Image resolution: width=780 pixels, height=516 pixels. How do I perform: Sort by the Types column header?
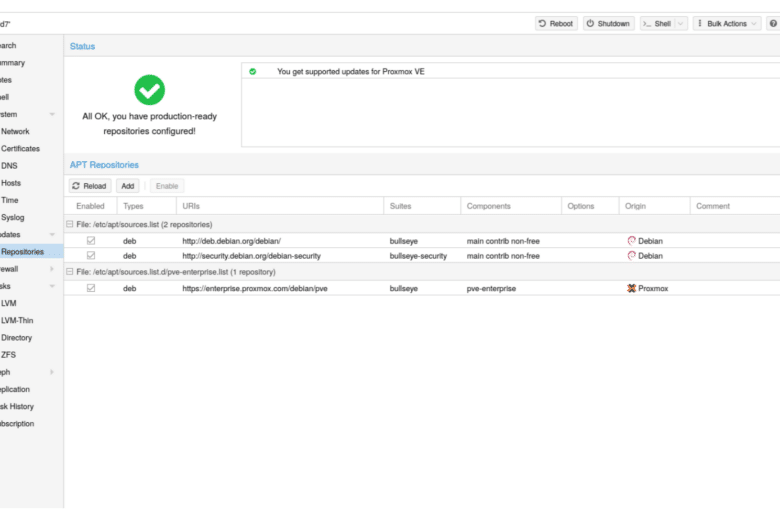click(147, 206)
